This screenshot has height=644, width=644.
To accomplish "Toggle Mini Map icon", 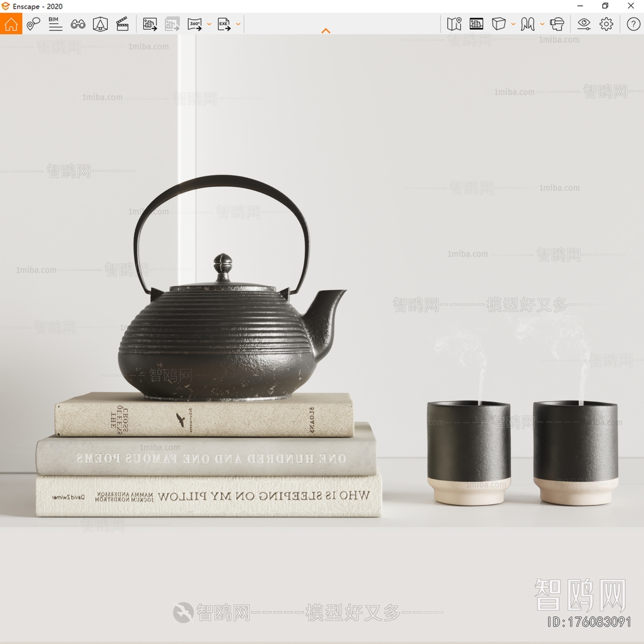I will [454, 24].
